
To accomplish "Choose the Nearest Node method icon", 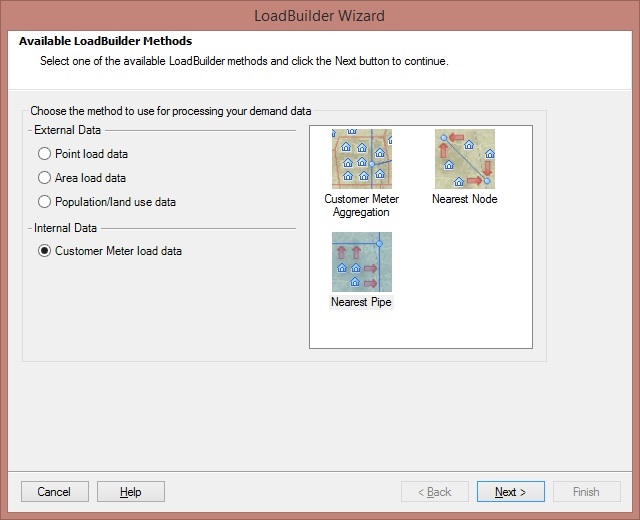I will [x=464, y=159].
